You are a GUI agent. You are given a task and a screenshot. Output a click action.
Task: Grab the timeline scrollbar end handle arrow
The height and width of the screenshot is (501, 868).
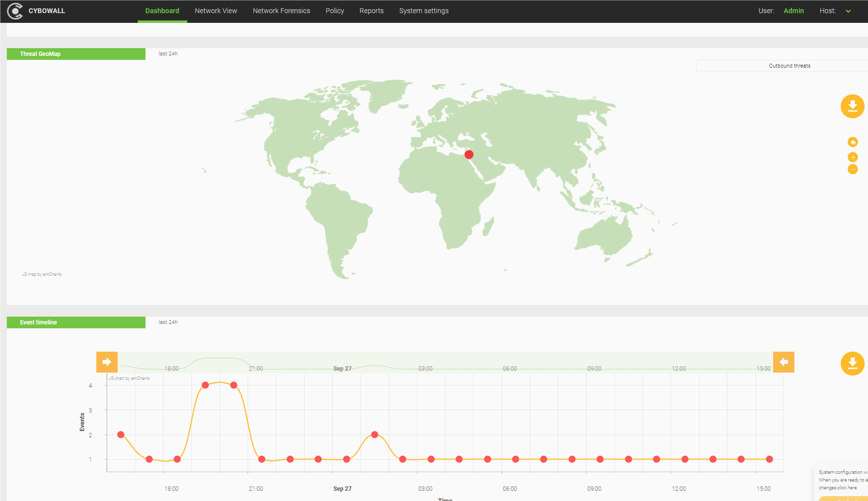pos(784,362)
